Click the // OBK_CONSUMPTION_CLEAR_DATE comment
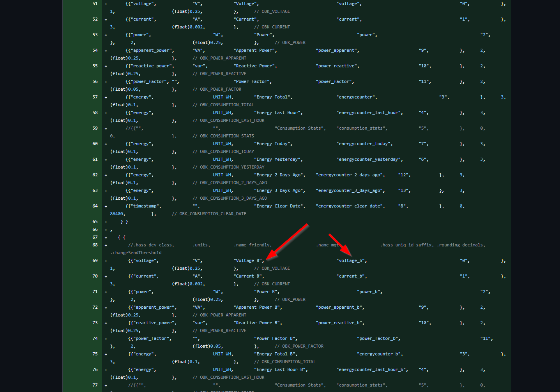The image size is (560, 392). tap(209, 214)
